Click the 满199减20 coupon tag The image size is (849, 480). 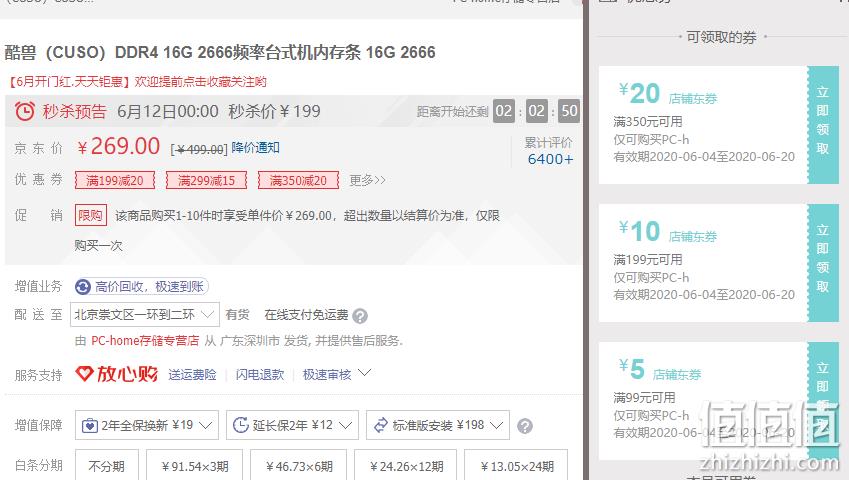click(x=115, y=180)
